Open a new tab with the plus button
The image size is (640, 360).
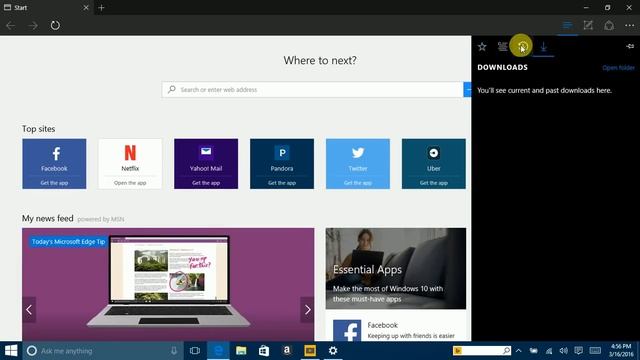(101, 7)
